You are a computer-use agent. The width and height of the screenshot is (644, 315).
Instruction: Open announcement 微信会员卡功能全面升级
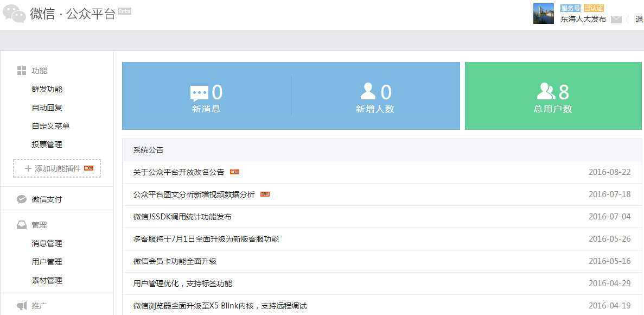click(x=175, y=261)
